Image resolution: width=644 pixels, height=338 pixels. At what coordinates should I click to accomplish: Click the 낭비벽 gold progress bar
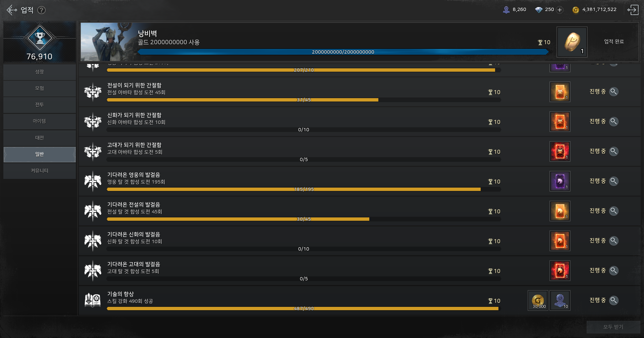coord(343,52)
